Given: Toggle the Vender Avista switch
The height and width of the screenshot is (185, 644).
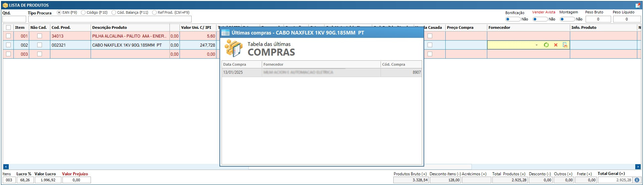Looking at the screenshot, I should [540, 19].
